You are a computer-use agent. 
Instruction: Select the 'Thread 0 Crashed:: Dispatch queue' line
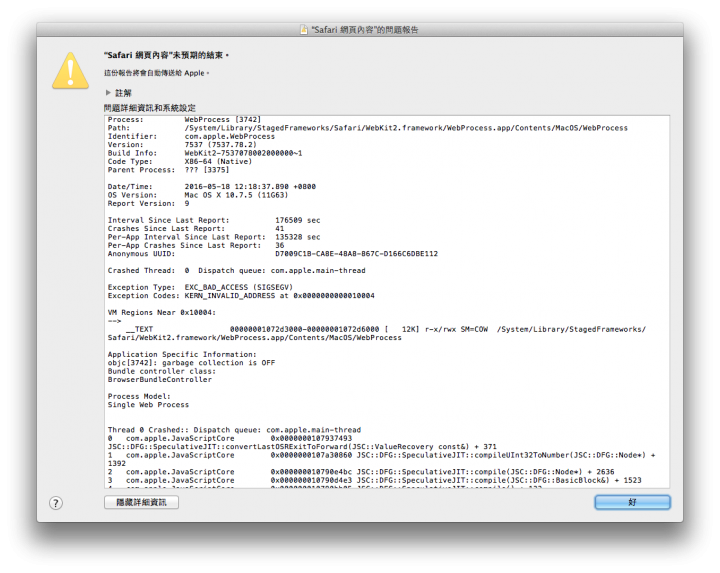point(234,430)
